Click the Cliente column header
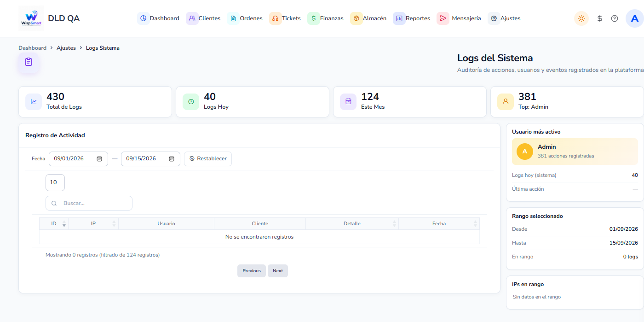Image resolution: width=644 pixels, height=322 pixels. 260,223
